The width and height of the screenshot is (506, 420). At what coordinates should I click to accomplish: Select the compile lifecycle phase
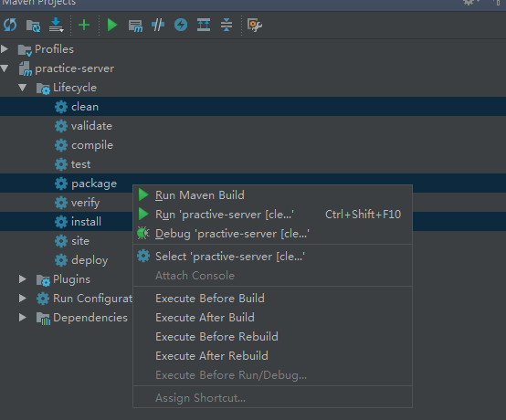point(92,145)
